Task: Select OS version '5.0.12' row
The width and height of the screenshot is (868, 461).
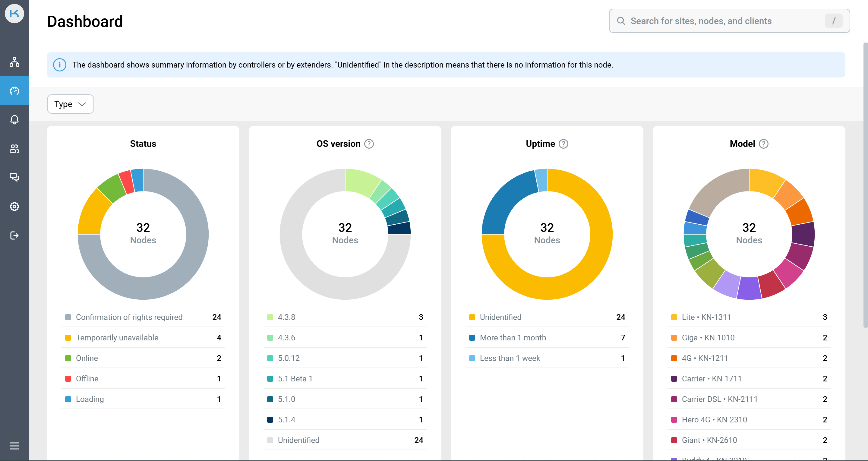Action: pos(345,358)
